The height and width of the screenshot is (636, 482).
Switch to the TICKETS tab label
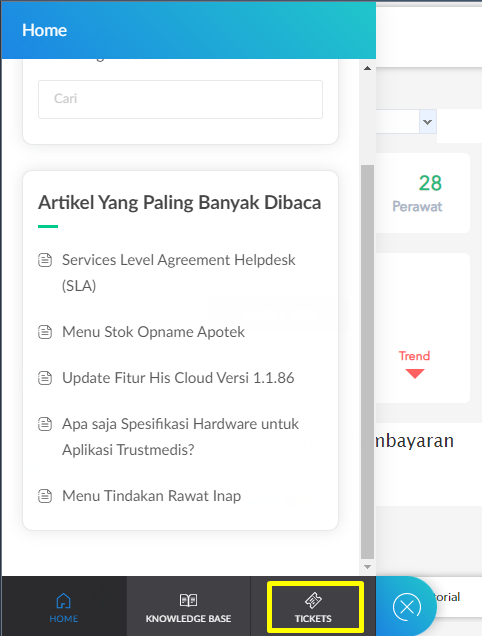click(x=313, y=619)
